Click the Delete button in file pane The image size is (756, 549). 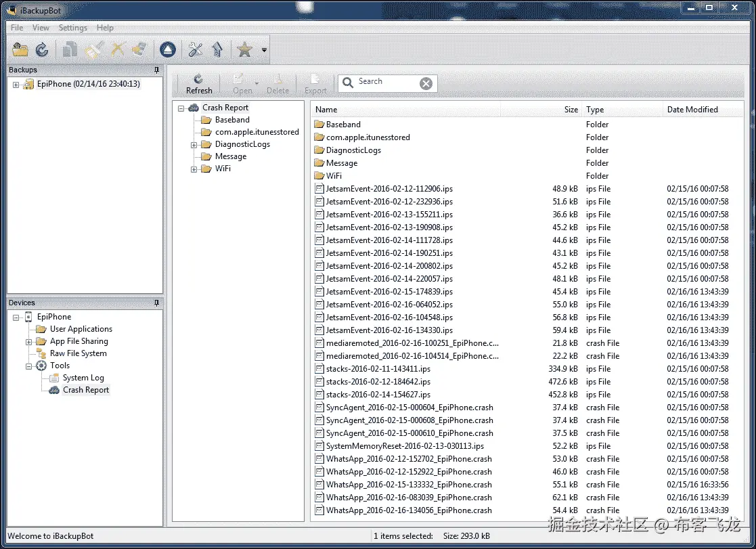(x=277, y=84)
